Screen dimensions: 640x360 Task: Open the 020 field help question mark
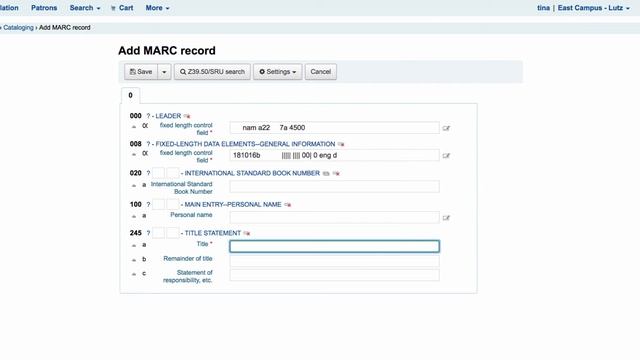148,173
